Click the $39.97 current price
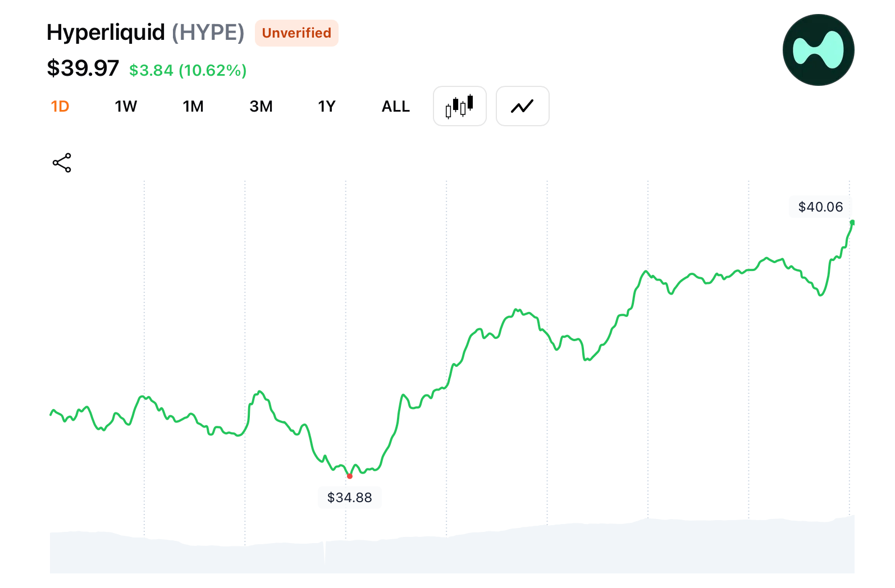The width and height of the screenshot is (895, 588). point(83,68)
